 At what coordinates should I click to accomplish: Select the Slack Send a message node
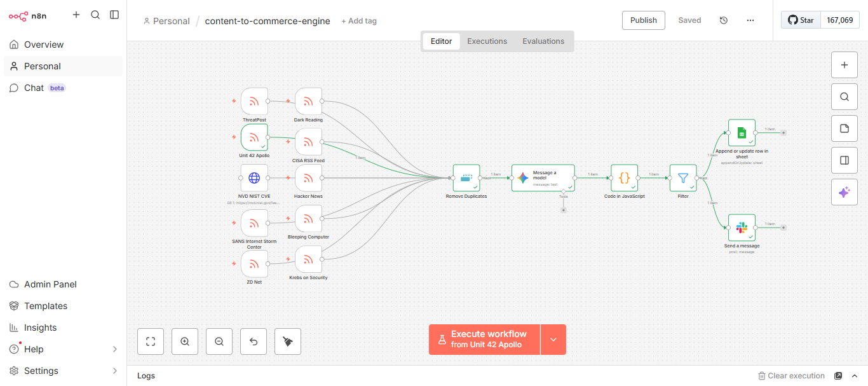coord(742,228)
